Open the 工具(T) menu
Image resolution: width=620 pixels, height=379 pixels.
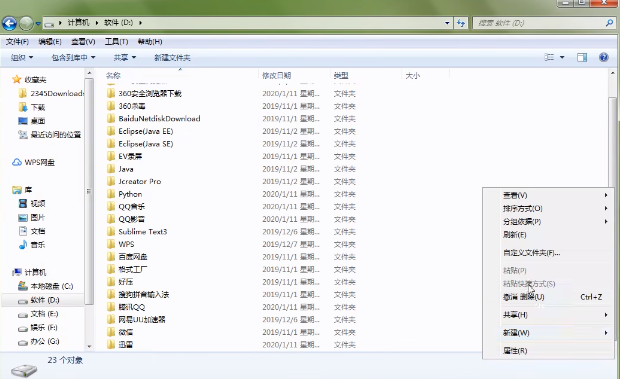click(116, 41)
